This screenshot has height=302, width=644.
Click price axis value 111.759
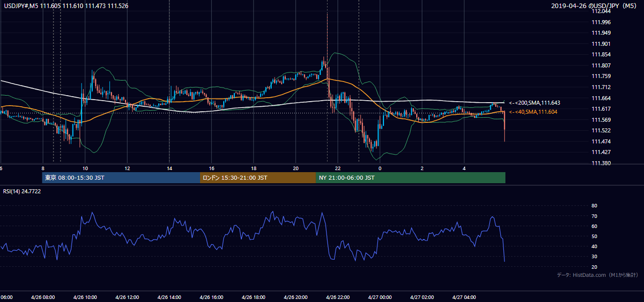pyautogui.click(x=601, y=77)
